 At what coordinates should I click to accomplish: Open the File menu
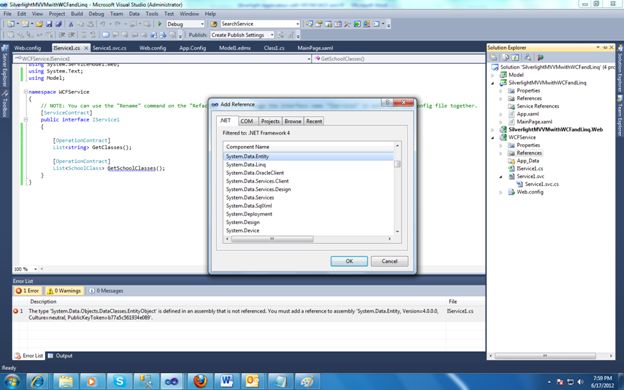click(x=7, y=14)
